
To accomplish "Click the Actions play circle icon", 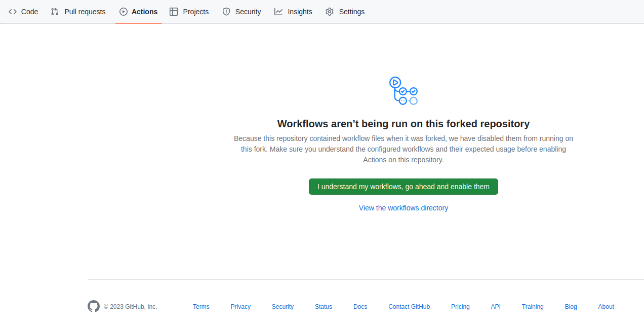I will coord(124,12).
